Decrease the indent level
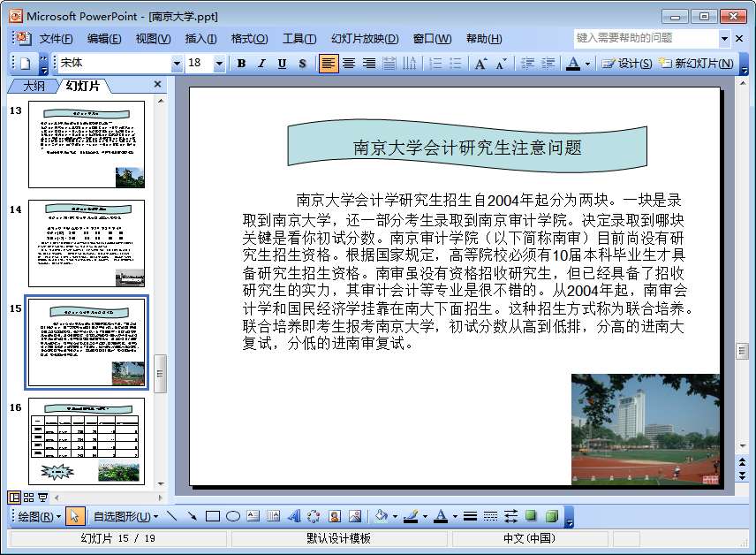This screenshot has height=555, width=756. click(527, 64)
